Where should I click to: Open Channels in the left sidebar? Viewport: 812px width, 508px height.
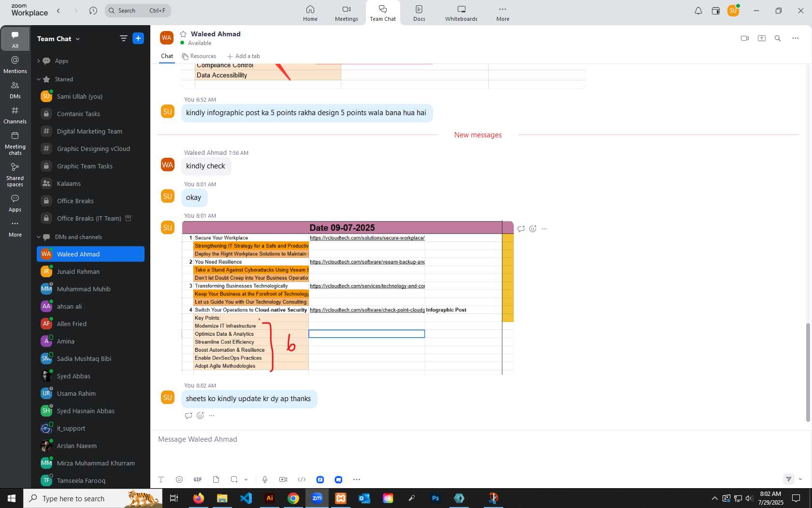15,115
